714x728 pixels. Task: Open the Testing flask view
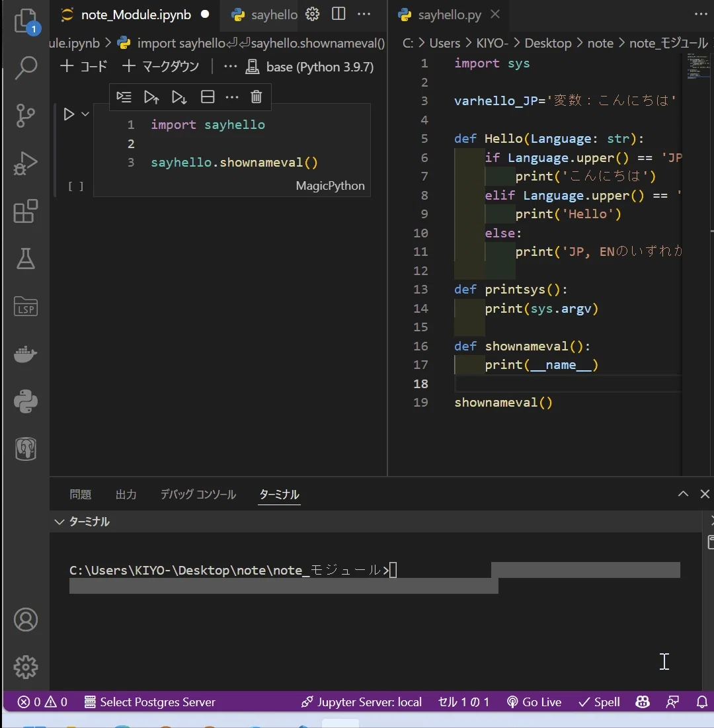[26, 259]
